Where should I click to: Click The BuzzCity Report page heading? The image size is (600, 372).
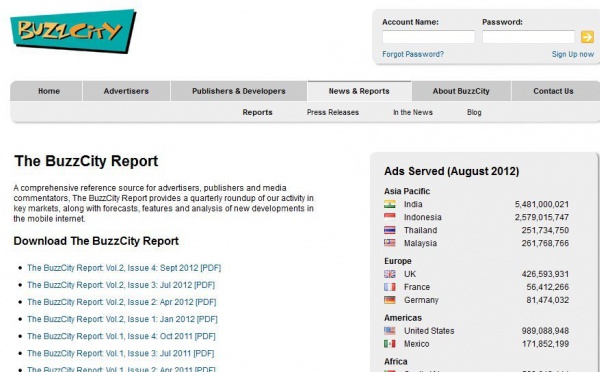click(86, 161)
